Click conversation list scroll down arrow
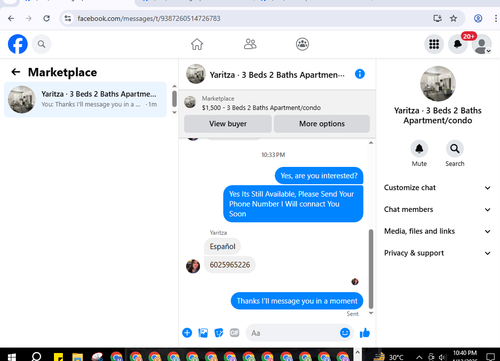The image size is (500, 361). coord(174,112)
